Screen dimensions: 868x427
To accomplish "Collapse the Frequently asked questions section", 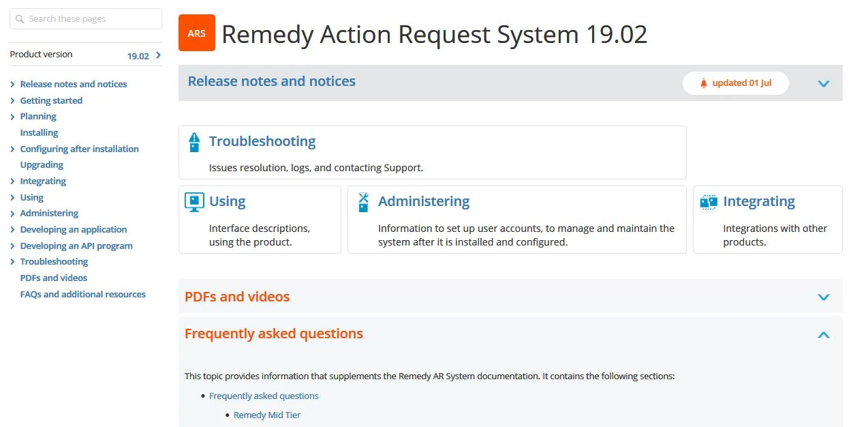I will tap(823, 334).
